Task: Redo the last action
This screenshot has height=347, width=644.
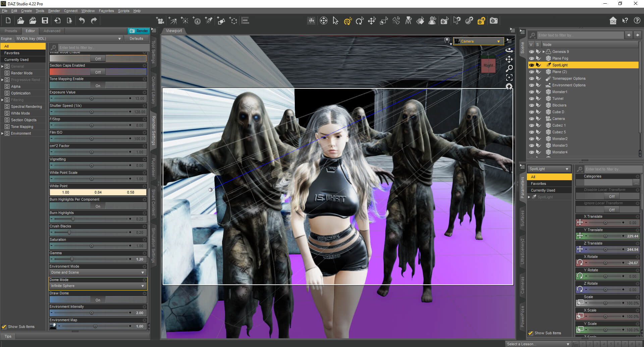Action: 94,21
